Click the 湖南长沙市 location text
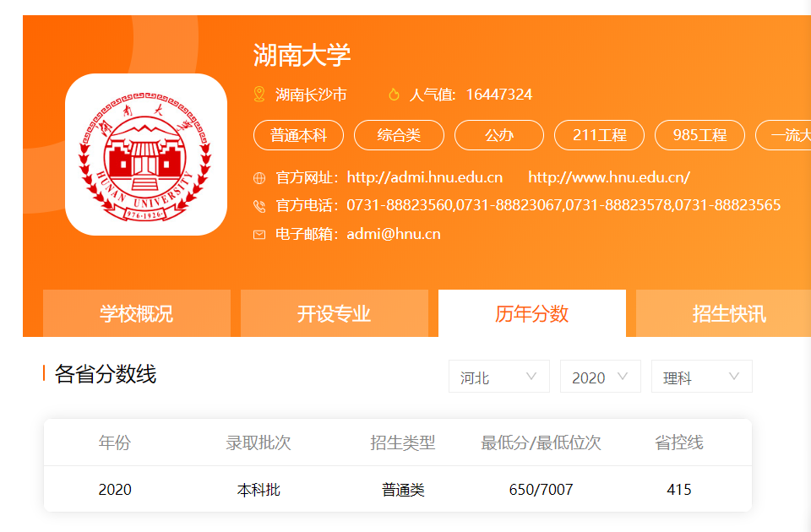811x532 pixels. point(311,95)
